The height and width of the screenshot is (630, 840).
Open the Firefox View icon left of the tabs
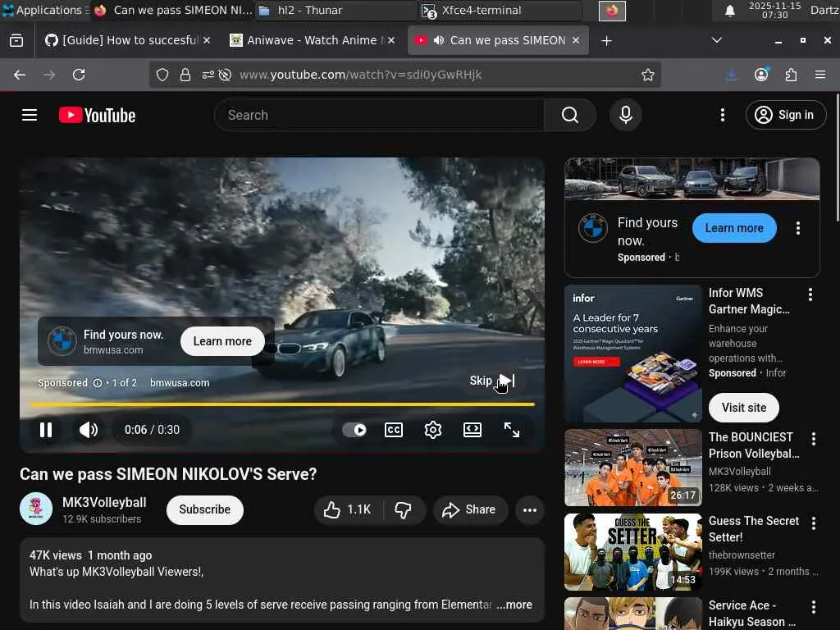(x=16, y=41)
